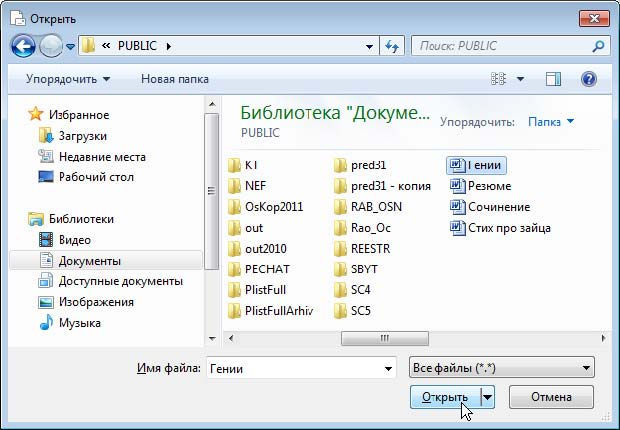Select the SC4 folder
Viewport: 620px width, 430px height.
click(352, 290)
